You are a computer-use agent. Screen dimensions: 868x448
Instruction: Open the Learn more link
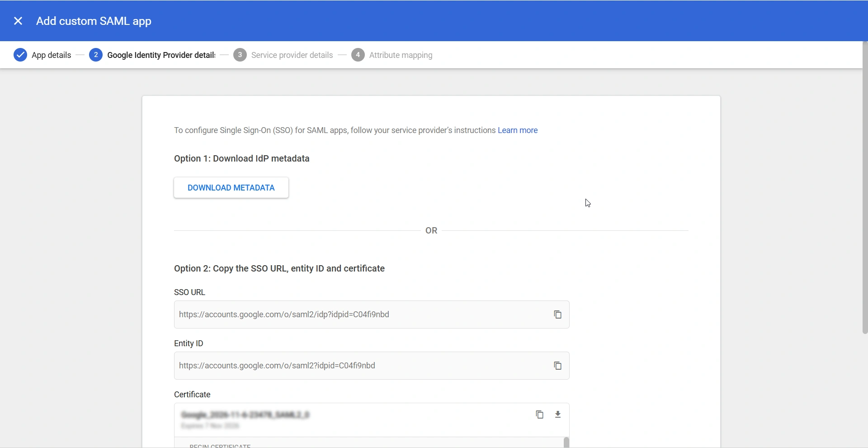[518, 130]
